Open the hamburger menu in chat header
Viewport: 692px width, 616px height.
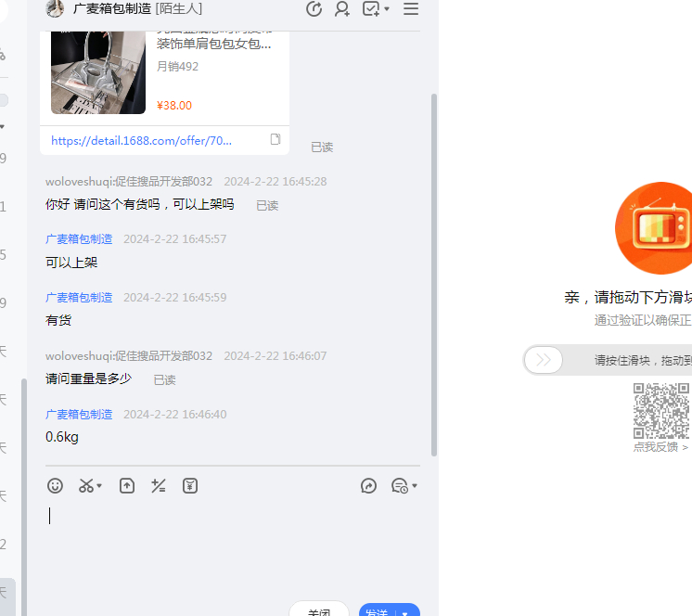point(411,9)
